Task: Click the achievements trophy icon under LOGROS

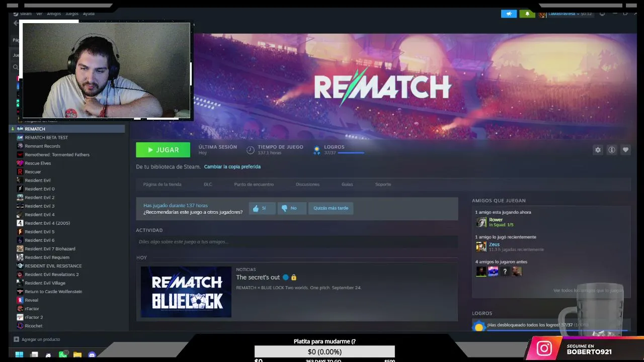Action: (x=478, y=326)
